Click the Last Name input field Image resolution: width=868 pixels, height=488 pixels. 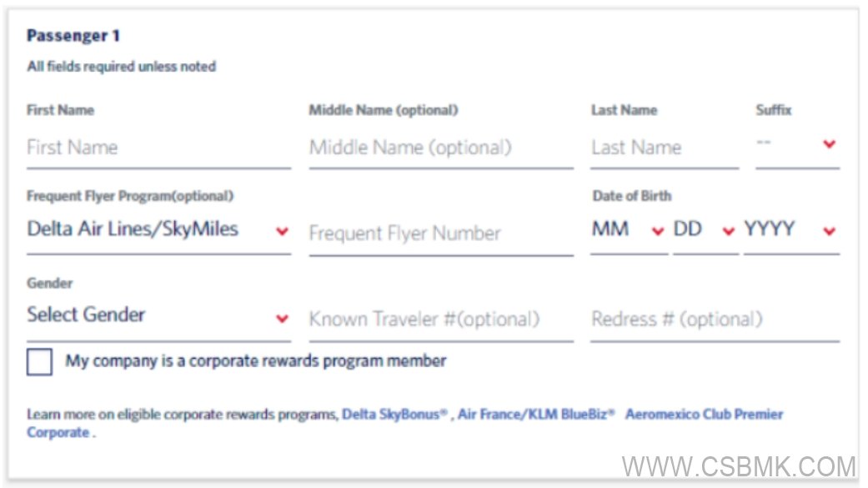point(664,148)
